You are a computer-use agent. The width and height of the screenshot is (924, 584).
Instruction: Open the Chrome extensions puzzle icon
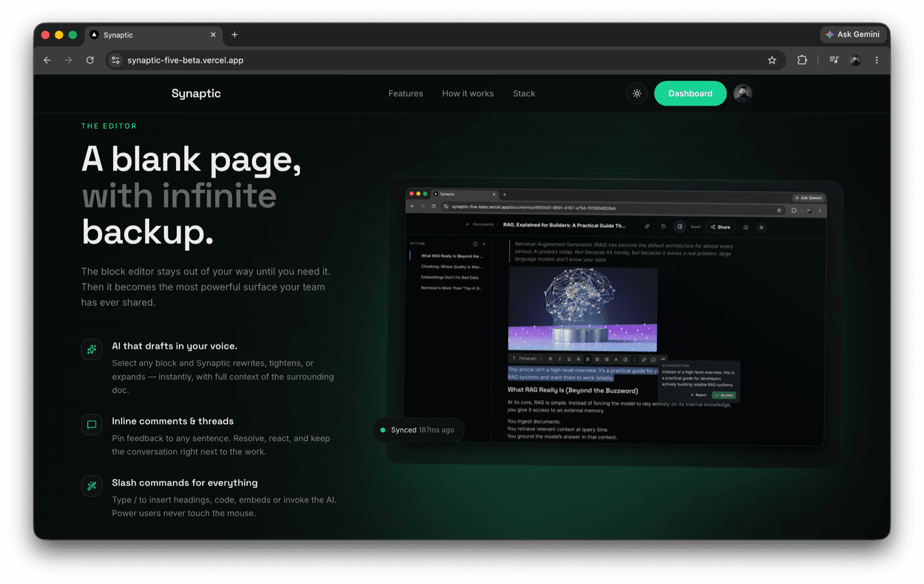tap(802, 60)
